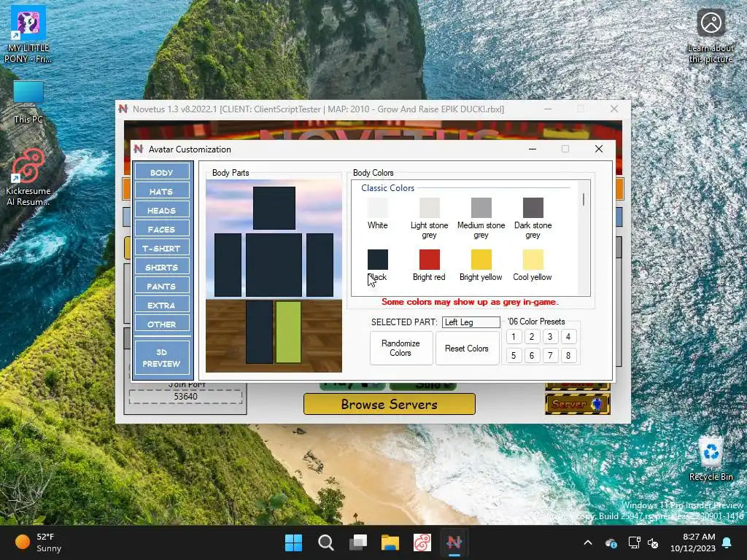Open the network display tray icon
747x560 pixels.
coord(634,542)
